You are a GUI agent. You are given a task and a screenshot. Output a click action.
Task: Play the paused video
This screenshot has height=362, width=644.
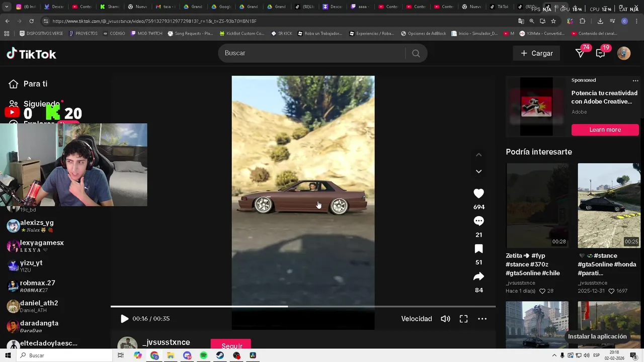pyautogui.click(x=124, y=319)
